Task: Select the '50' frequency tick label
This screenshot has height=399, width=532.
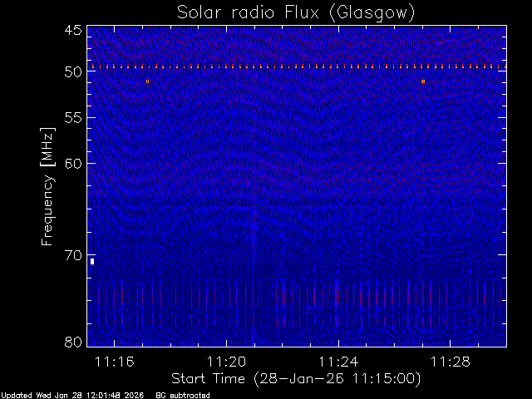Action: (73, 72)
